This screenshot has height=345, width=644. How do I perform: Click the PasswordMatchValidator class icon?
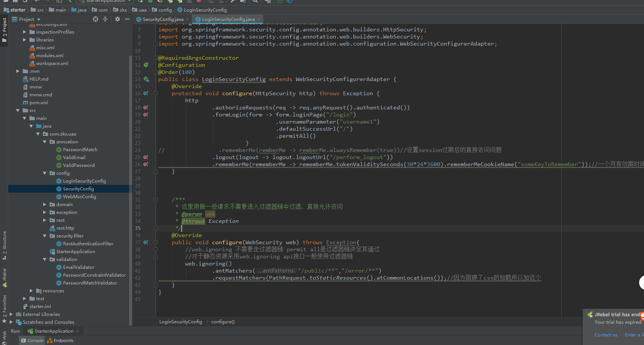coord(59,283)
